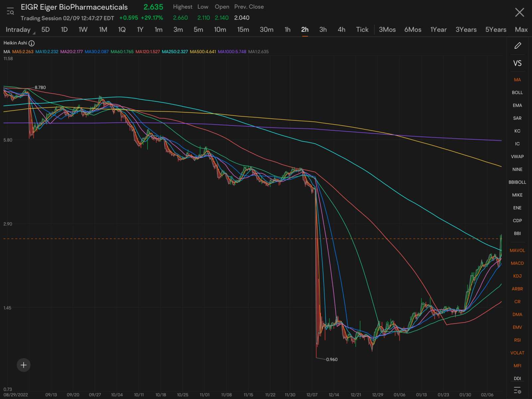Switch to 1D timeframe
This screenshot has width=532, height=399.
pos(64,30)
